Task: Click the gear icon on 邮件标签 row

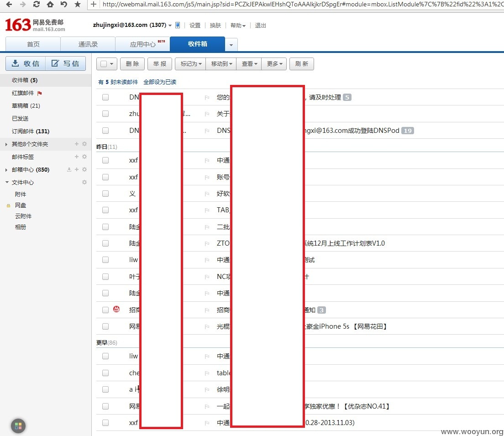Action: click(x=84, y=157)
